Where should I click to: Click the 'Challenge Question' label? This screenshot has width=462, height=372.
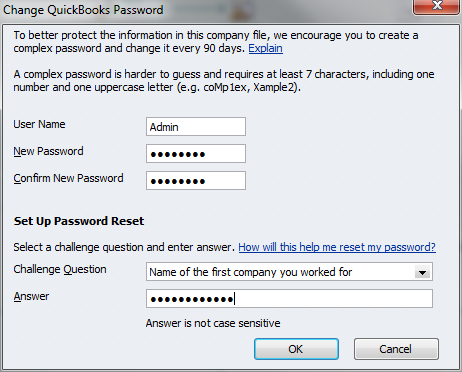[x=60, y=269]
